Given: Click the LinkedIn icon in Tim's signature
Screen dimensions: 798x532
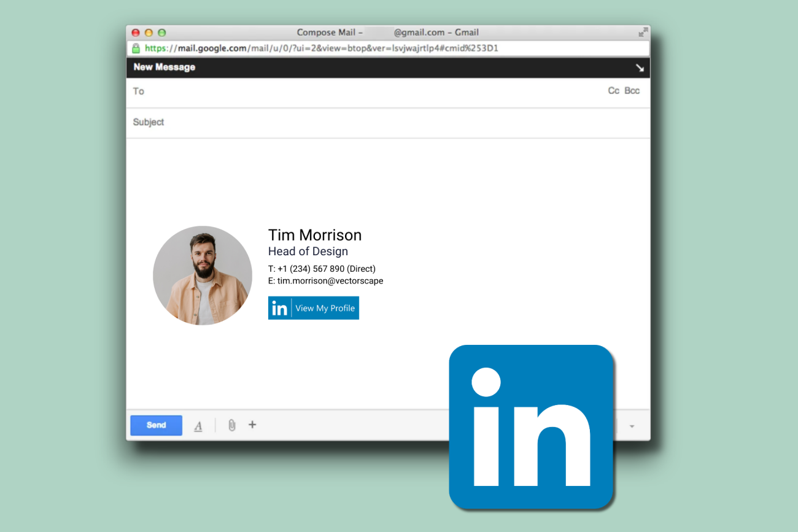Looking at the screenshot, I should tap(279, 308).
